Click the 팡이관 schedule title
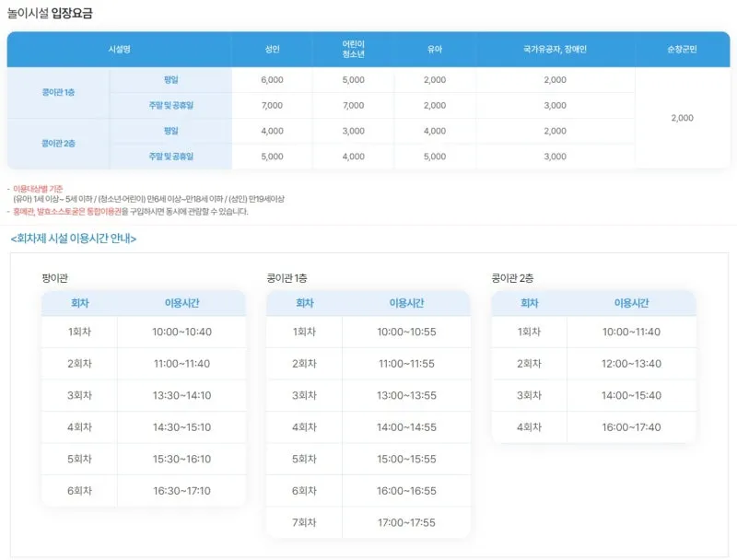The height and width of the screenshot is (560, 737). [x=54, y=277]
